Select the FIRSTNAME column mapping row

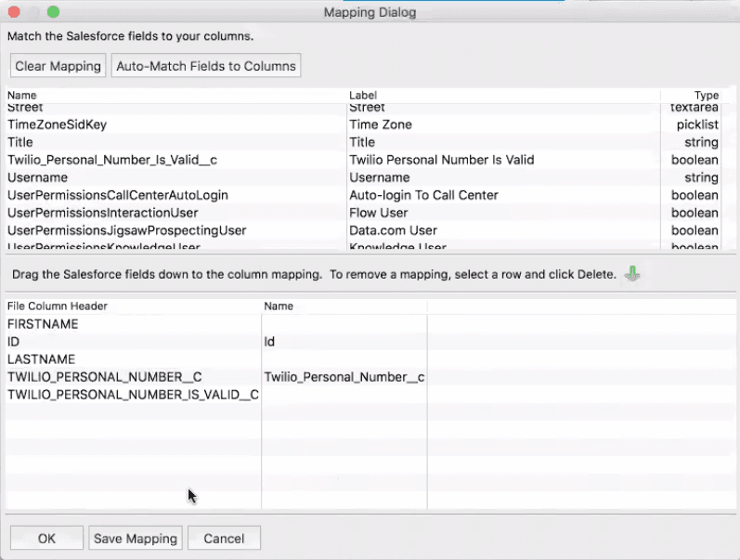[43, 324]
